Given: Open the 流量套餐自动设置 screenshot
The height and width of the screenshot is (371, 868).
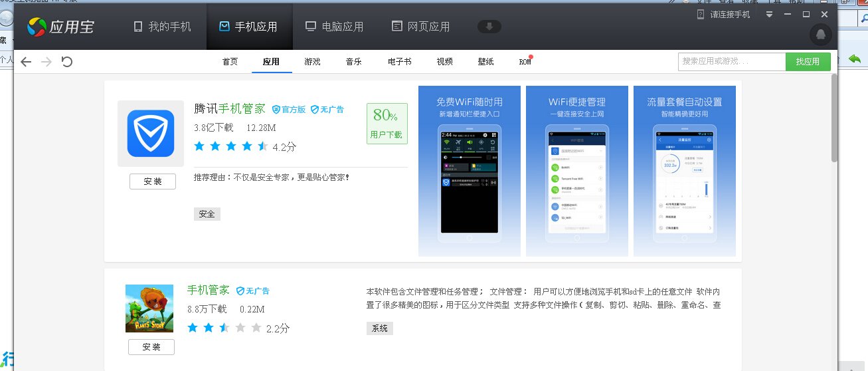Looking at the screenshot, I should click(685, 171).
